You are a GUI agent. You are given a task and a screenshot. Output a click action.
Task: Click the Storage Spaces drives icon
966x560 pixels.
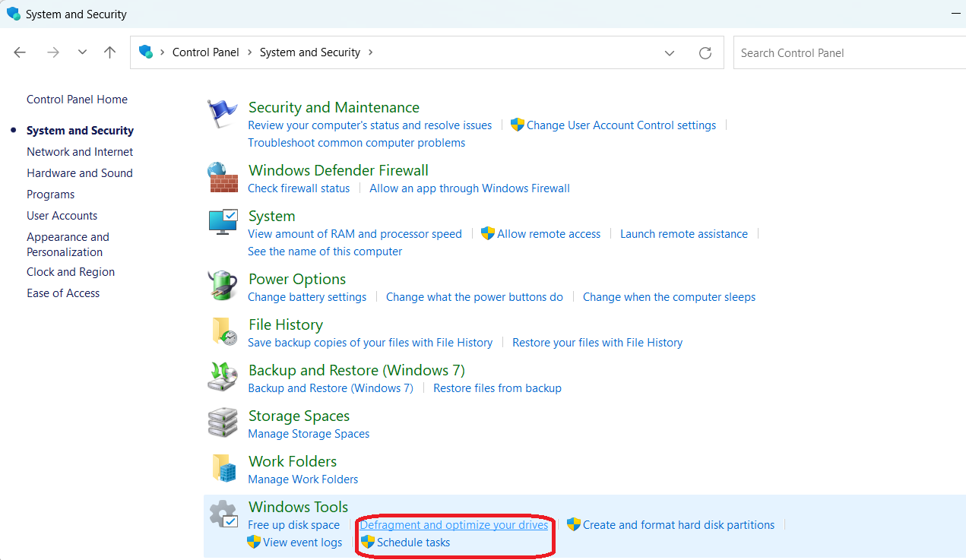point(223,422)
